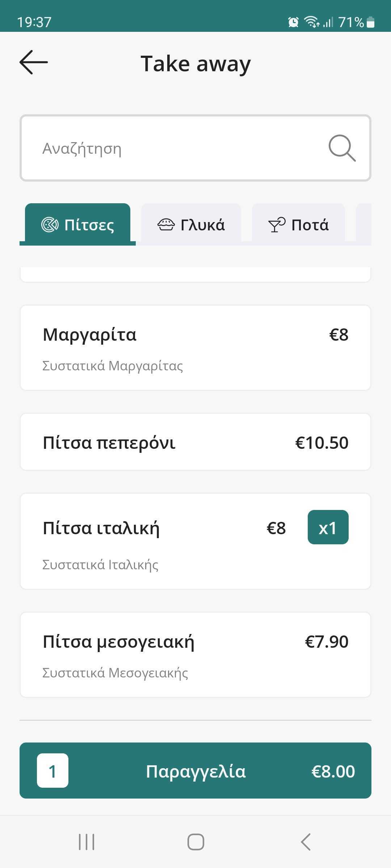Open the Παραγγελία order button
Image resolution: width=391 pixels, height=868 pixels.
click(x=195, y=771)
